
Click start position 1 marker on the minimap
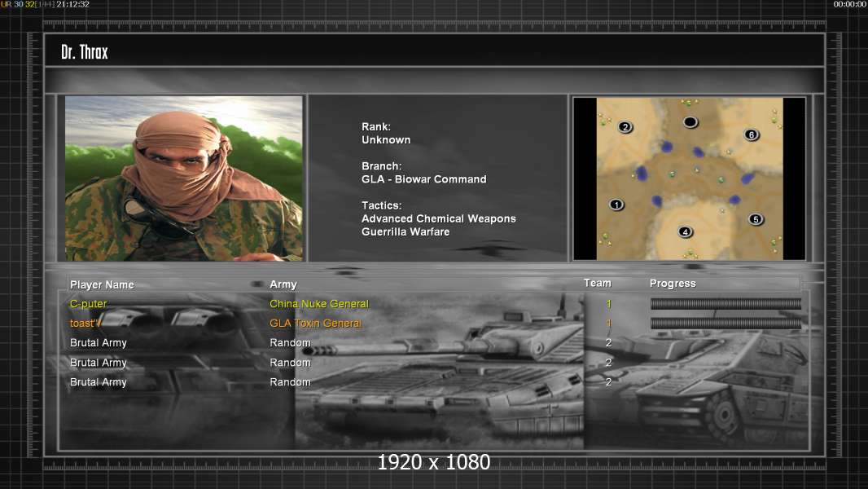click(x=616, y=205)
